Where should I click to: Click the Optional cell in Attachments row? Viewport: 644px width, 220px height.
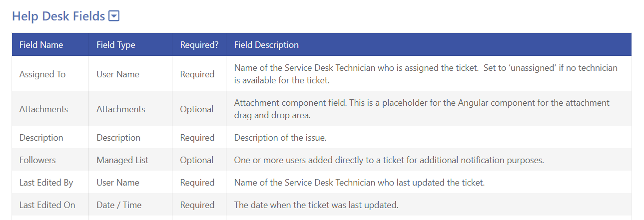pos(197,109)
